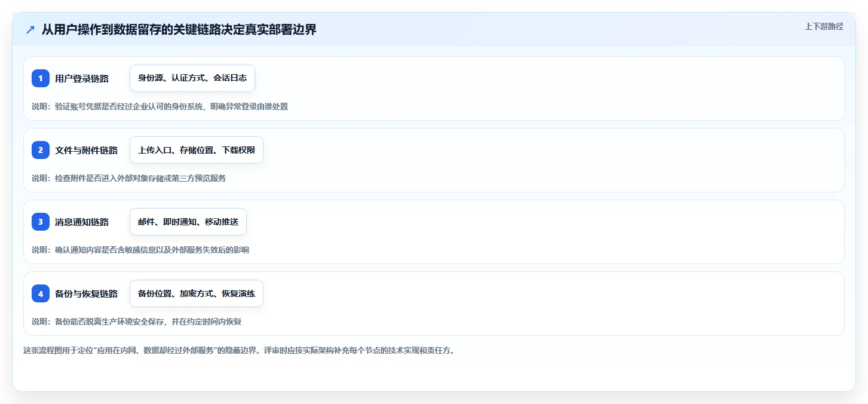Screen dimensions: 868x404
Task: Click the footer note starting 这张流程图用于定位
Action: pyautogui.click(x=239, y=350)
